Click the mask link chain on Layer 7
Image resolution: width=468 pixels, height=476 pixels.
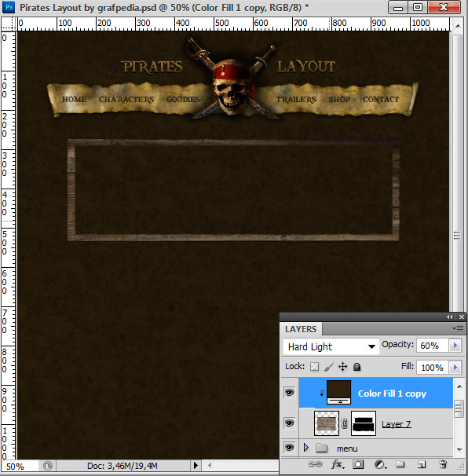coord(345,423)
